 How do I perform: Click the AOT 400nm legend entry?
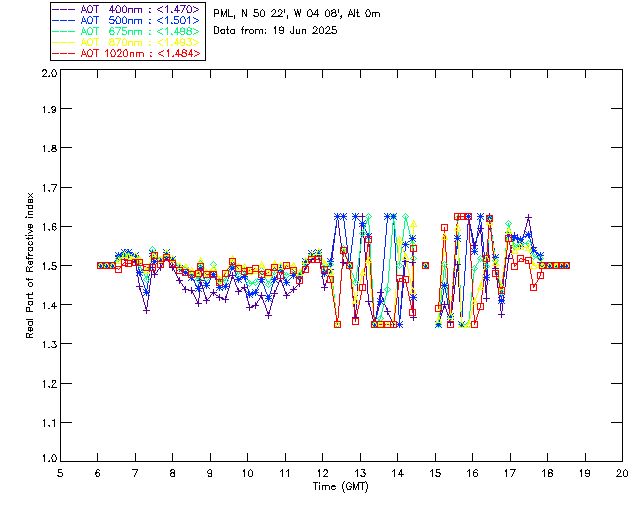click(x=126, y=9)
